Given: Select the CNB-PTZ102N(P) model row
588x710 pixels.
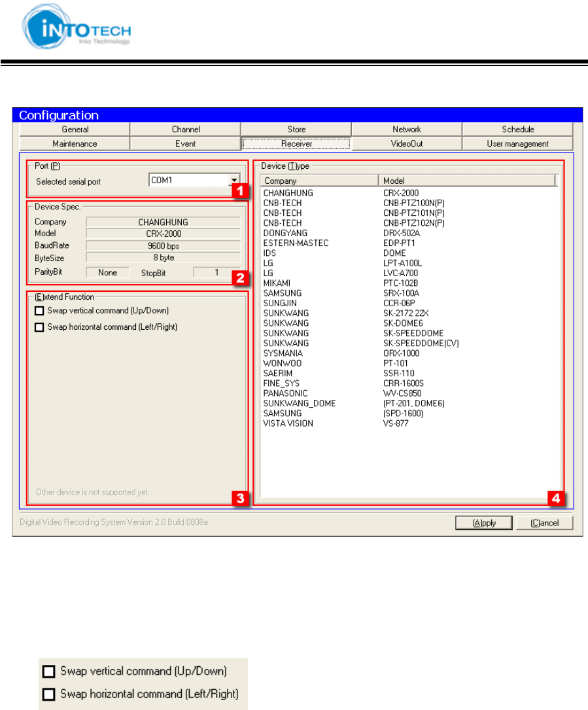Looking at the screenshot, I should 409,222.
